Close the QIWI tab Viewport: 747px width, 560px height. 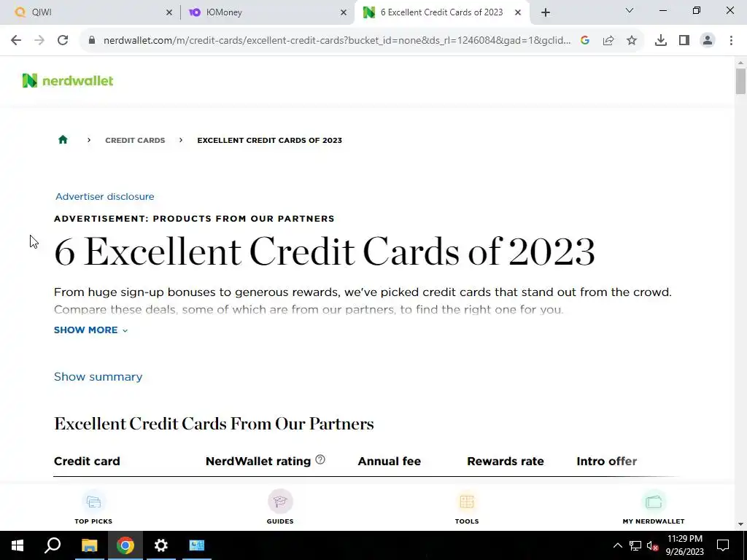click(169, 13)
